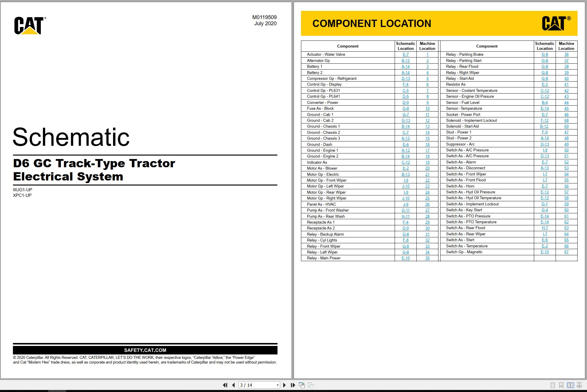Click the 'Sensor - Engine Oil Presure' cell
This screenshot has height=392, width=587.
coord(487,97)
